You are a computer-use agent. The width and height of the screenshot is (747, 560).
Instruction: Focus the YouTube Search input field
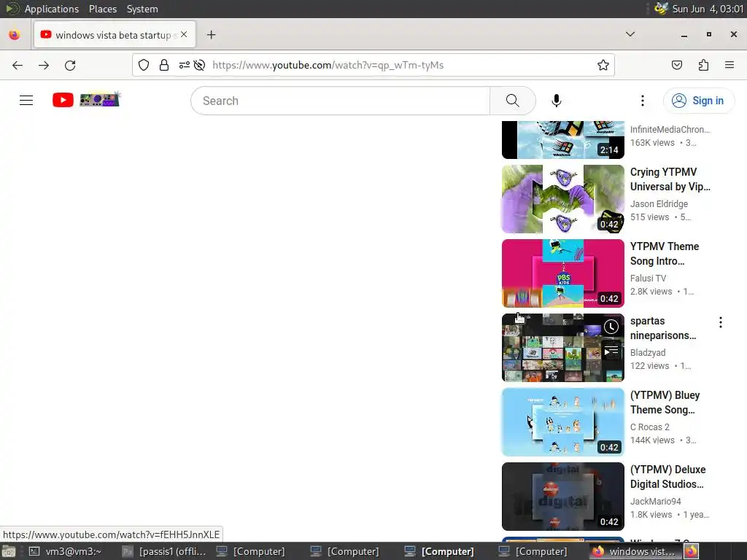tap(340, 101)
